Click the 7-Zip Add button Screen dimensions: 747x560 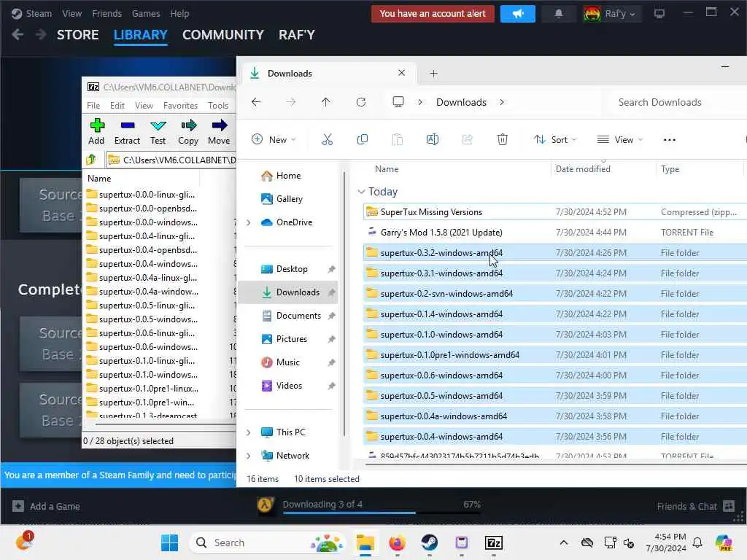coord(97,131)
